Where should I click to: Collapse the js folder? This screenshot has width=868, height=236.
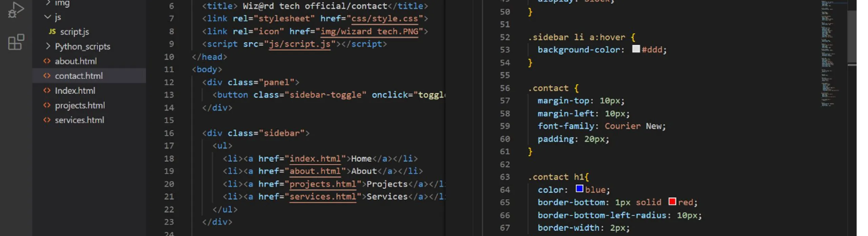[x=47, y=17]
